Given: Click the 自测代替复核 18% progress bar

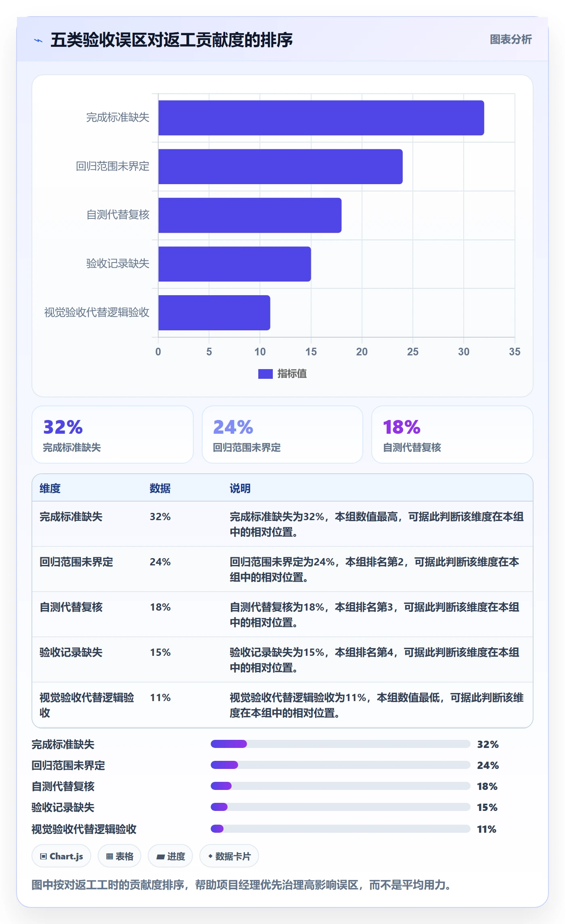Looking at the screenshot, I should pyautogui.click(x=340, y=786).
